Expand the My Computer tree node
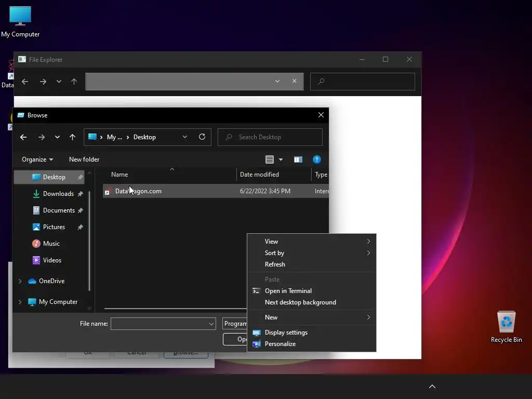The image size is (532, 399). [x=20, y=302]
